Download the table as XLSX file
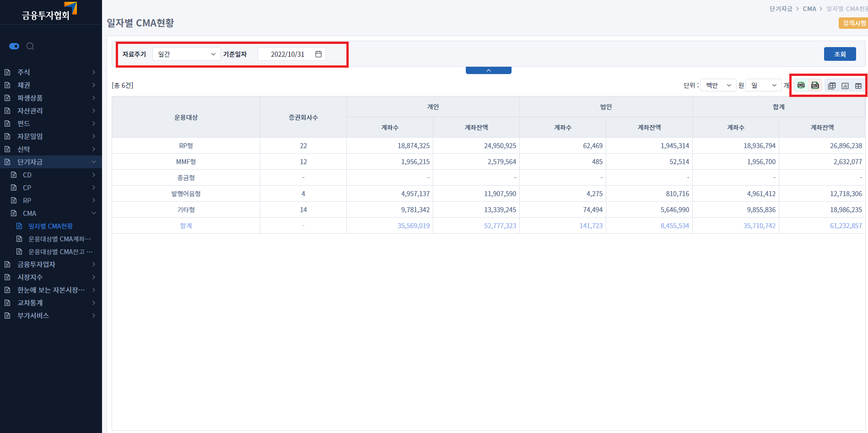868x433 pixels. point(801,86)
